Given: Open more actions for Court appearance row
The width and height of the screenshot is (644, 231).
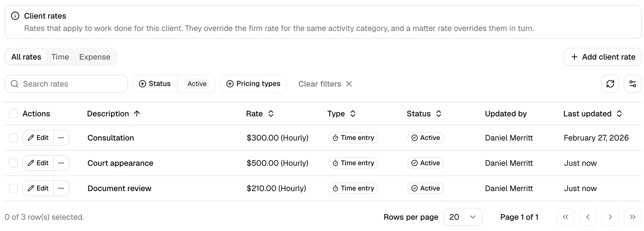Looking at the screenshot, I should 61,163.
